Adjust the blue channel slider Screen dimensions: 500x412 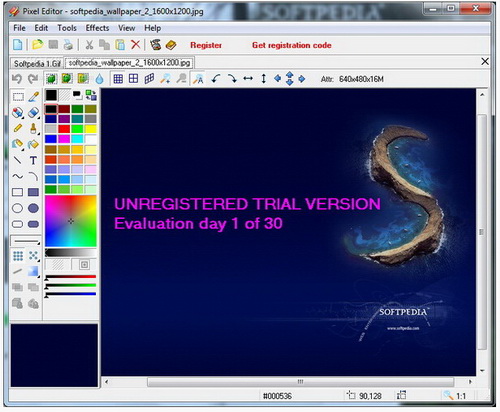pos(71,294)
